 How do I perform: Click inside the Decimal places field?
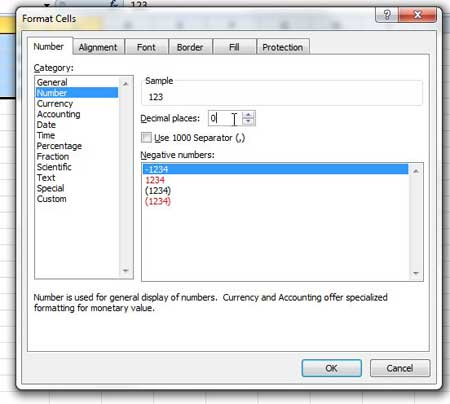click(x=225, y=118)
